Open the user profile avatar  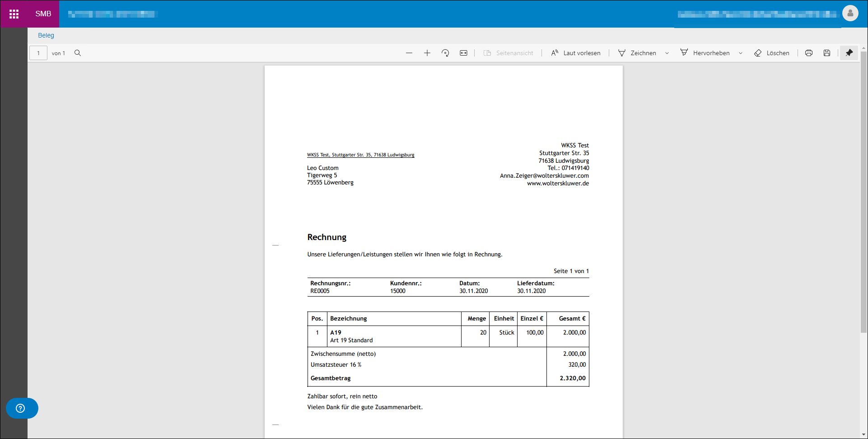click(x=850, y=13)
